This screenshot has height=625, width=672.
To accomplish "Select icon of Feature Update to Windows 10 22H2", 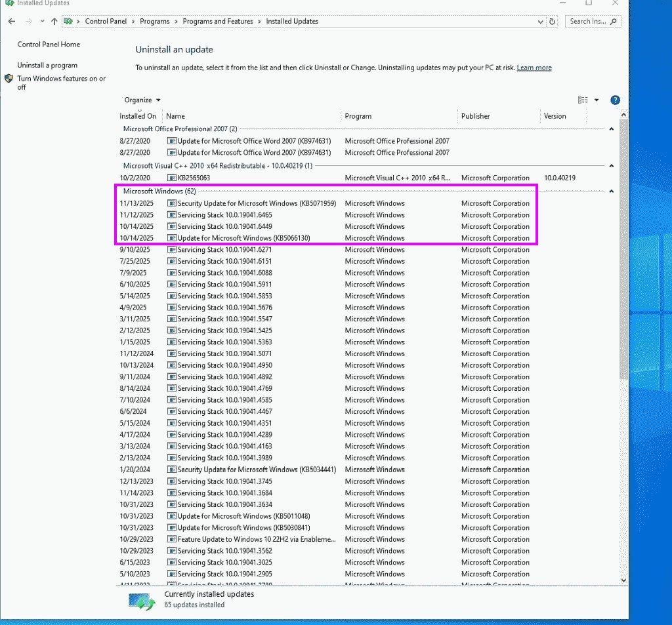I will tap(172, 539).
